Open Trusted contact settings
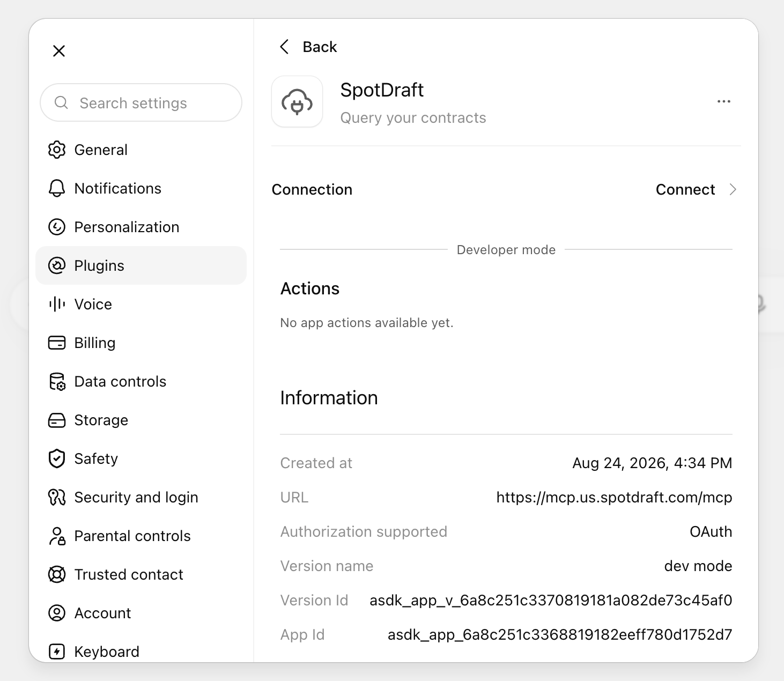 pyautogui.click(x=141, y=574)
